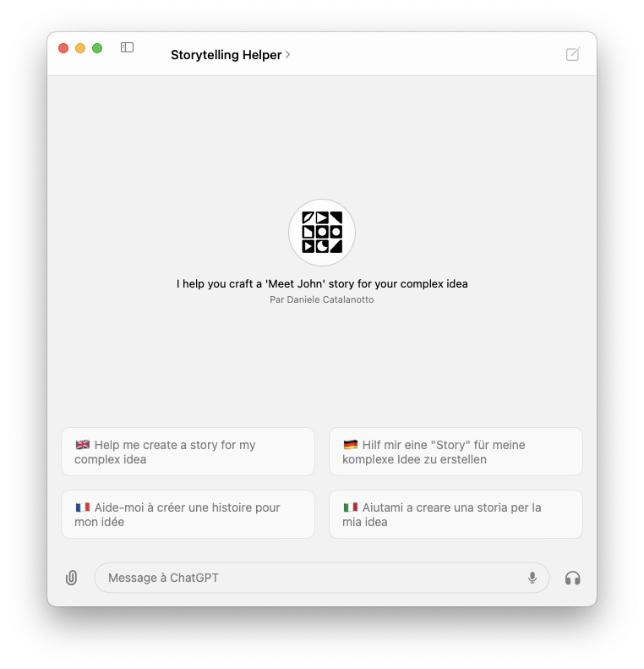Pick the "Aide-moi à créer une histoire" prompt
The width and height of the screenshot is (644, 669).
[188, 514]
